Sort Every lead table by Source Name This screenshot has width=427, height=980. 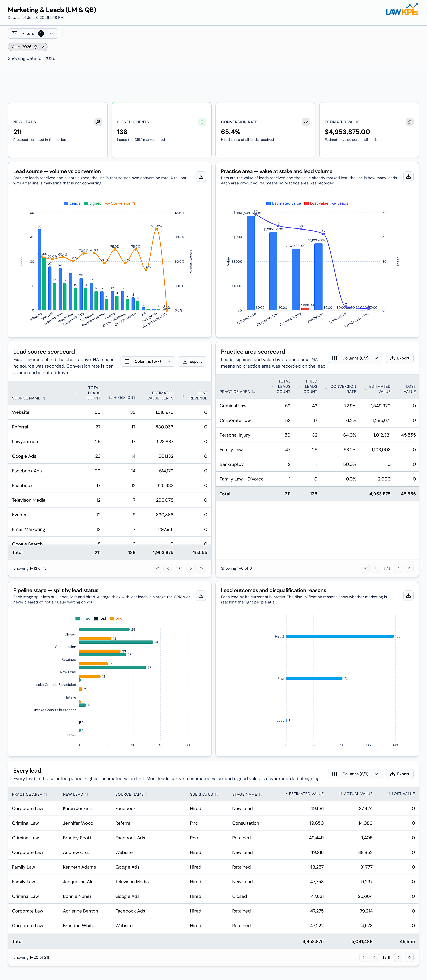pos(132,794)
